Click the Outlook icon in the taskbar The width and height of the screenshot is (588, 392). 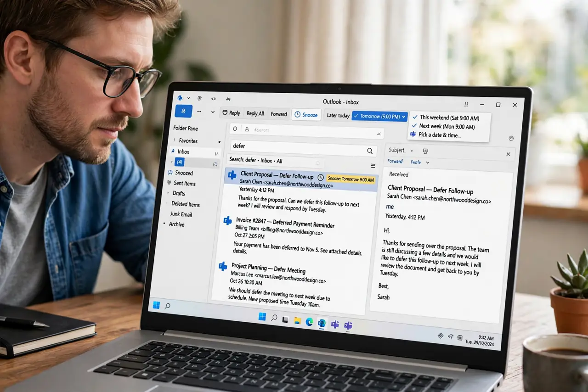coord(322,323)
